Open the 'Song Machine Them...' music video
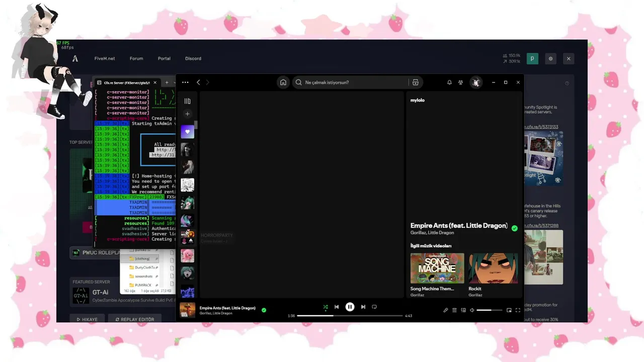 437,268
